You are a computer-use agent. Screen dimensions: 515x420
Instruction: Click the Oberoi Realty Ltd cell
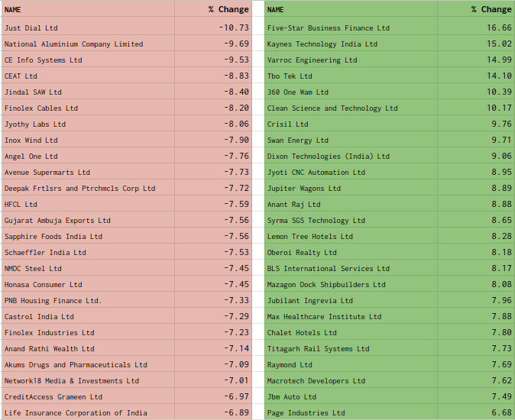[x=351, y=253]
